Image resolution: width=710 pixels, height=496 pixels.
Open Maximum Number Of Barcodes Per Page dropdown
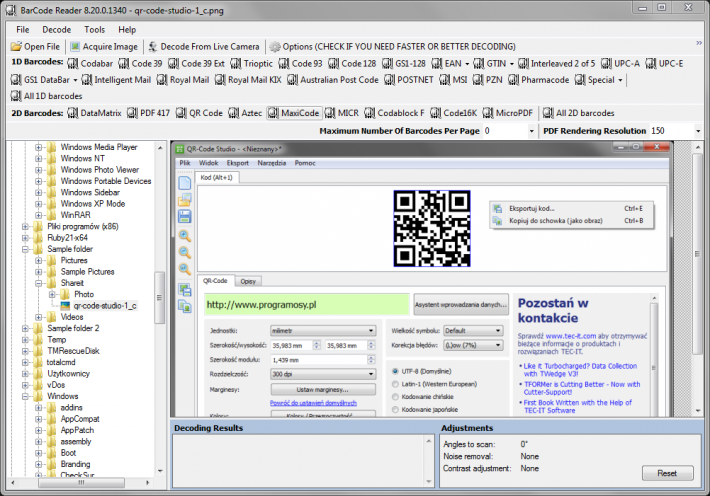point(532,131)
